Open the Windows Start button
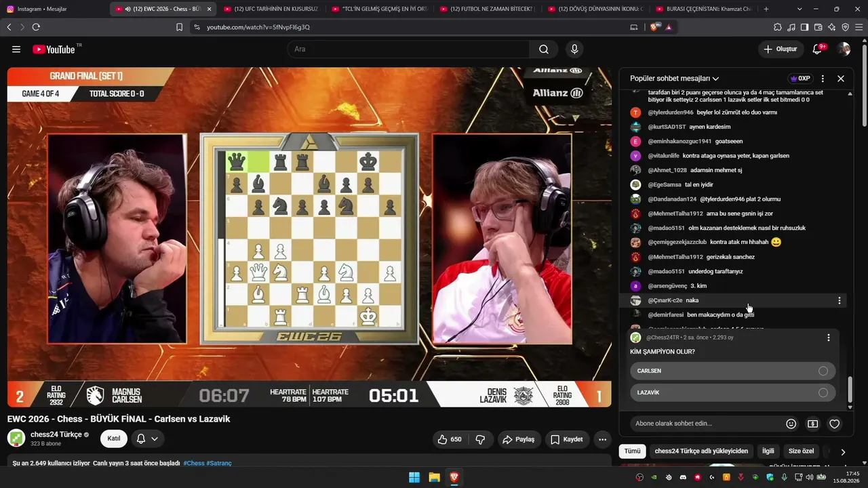The width and height of the screenshot is (868, 488). pyautogui.click(x=414, y=478)
